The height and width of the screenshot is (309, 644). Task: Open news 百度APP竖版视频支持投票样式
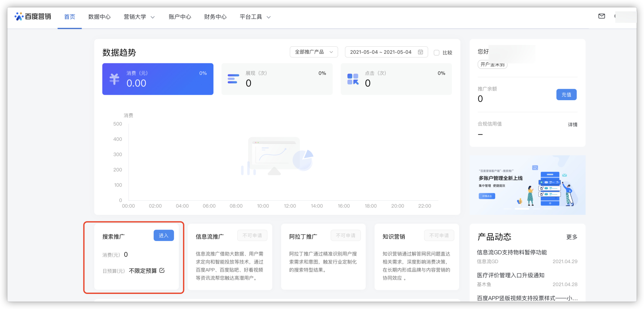pos(527,298)
